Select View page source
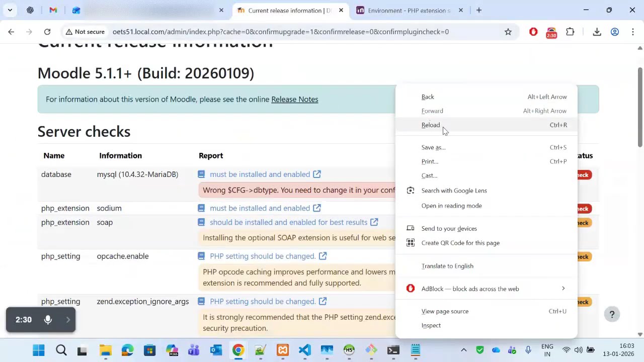The height and width of the screenshot is (362, 644). pyautogui.click(x=487, y=311)
